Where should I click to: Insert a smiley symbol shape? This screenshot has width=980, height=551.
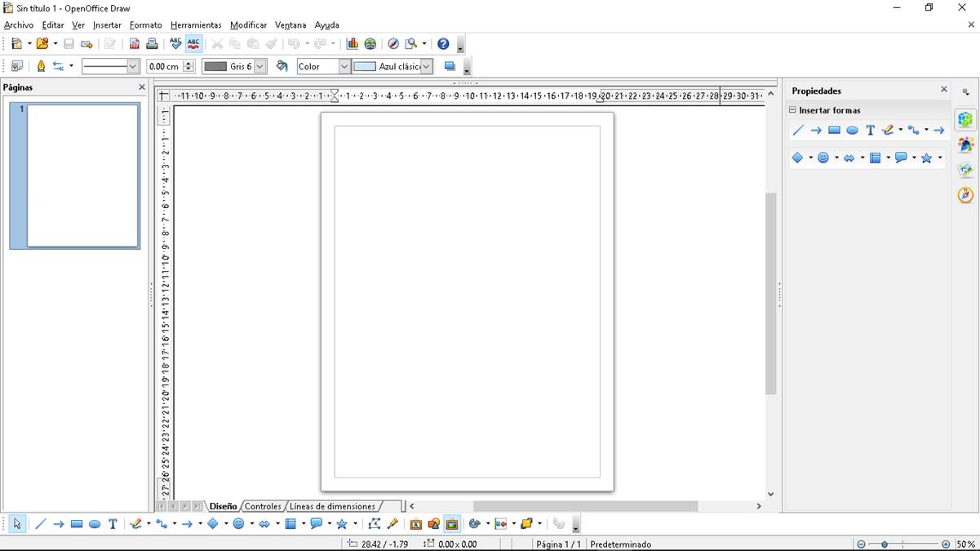coord(237,524)
